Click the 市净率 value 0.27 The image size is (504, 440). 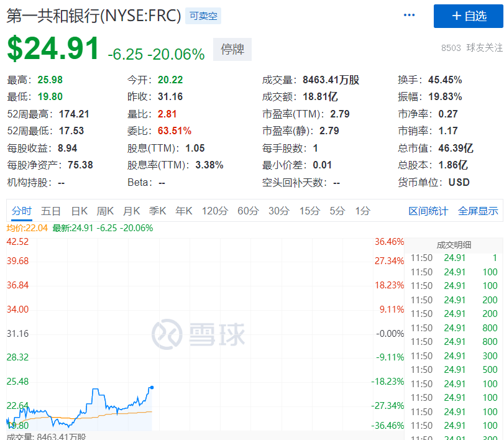pyautogui.click(x=447, y=114)
